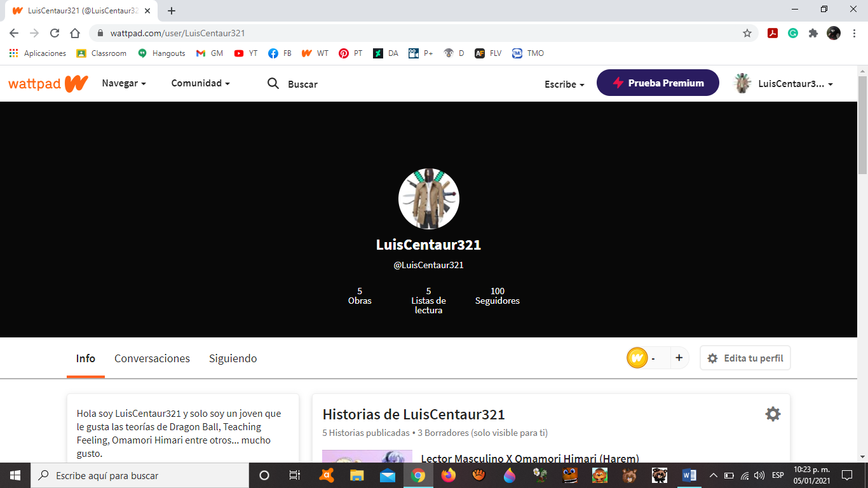This screenshot has width=868, height=488.
Task: Select the Info tab
Action: 86,358
